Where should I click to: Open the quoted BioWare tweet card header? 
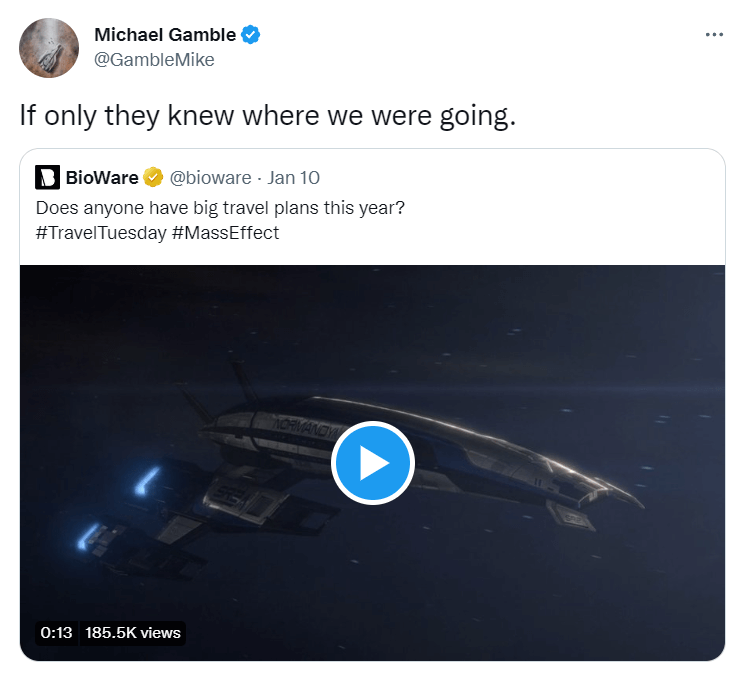click(x=177, y=178)
